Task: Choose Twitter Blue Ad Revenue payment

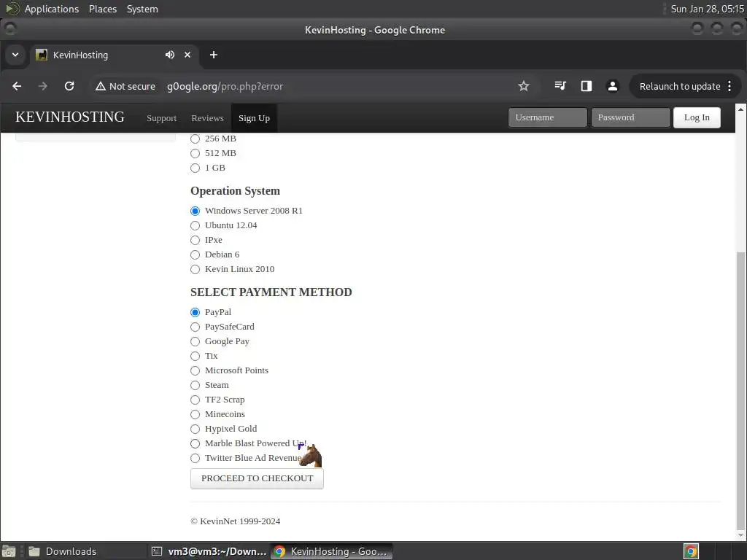Action: coord(195,458)
